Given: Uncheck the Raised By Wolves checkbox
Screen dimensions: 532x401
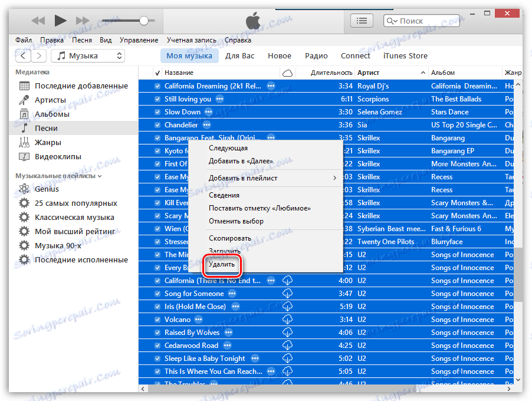Looking at the screenshot, I should click(157, 333).
